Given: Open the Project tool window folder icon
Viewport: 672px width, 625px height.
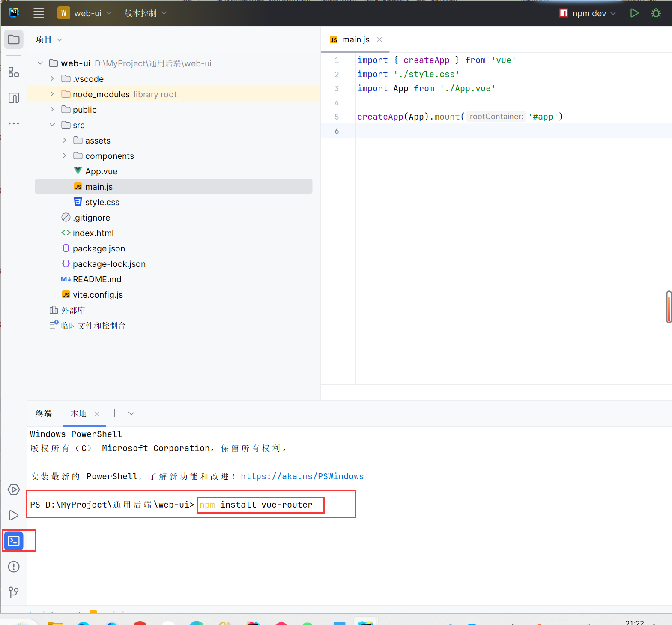Looking at the screenshot, I should [14, 39].
